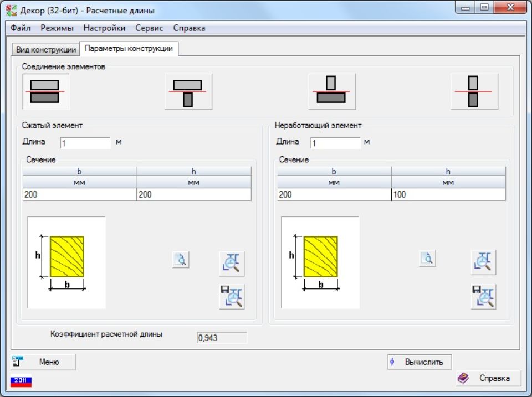
Task: Select second connection type, bar over vertical post
Action: click(x=188, y=91)
